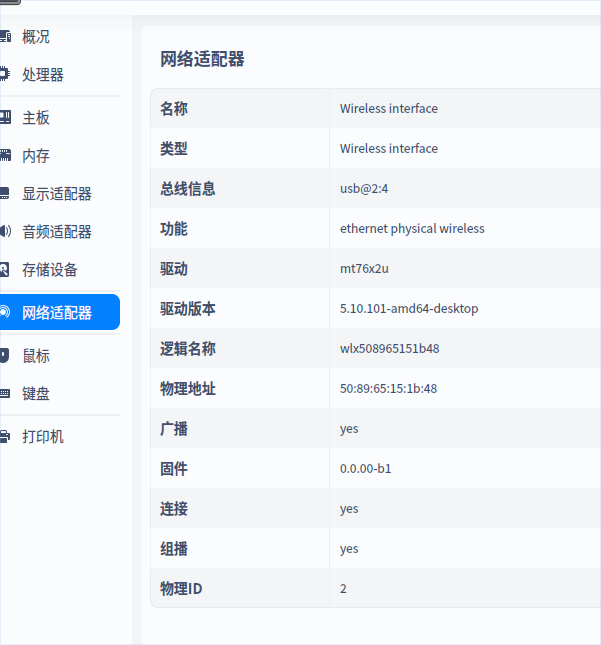This screenshot has height=645, width=601.
Task: Click the 总线信息 label
Action: pos(188,189)
